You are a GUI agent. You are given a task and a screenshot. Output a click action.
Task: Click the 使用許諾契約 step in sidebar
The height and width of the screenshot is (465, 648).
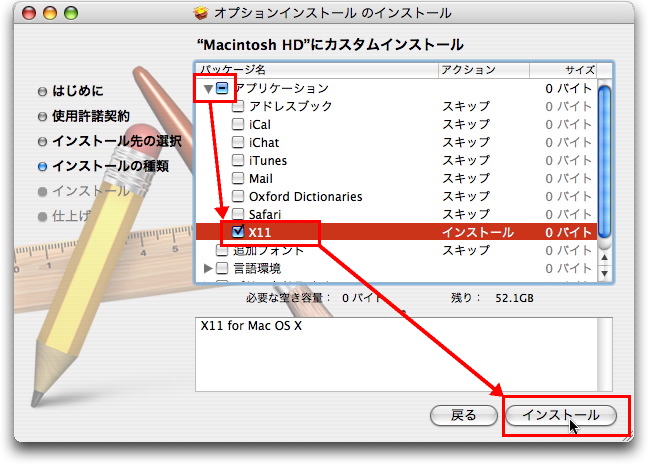point(91,116)
